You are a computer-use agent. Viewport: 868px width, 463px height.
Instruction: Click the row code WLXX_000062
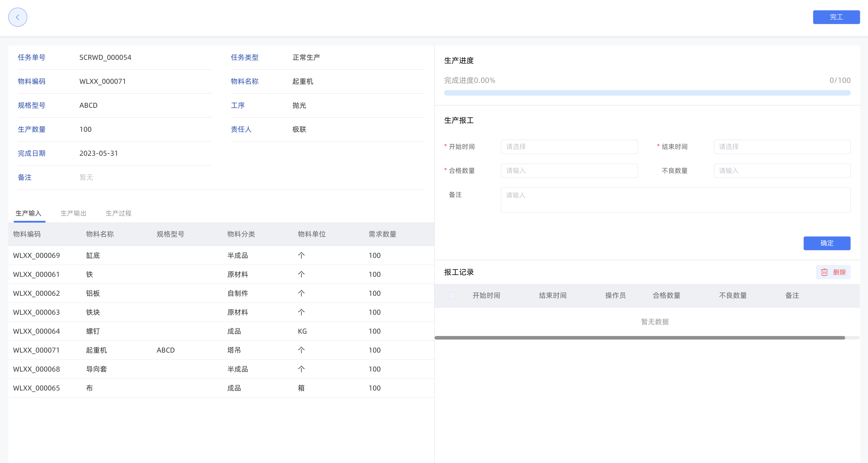pyautogui.click(x=36, y=293)
